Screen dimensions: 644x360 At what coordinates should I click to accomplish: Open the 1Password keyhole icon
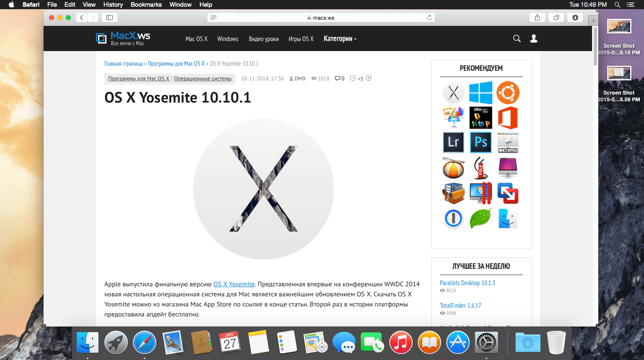coord(453,219)
